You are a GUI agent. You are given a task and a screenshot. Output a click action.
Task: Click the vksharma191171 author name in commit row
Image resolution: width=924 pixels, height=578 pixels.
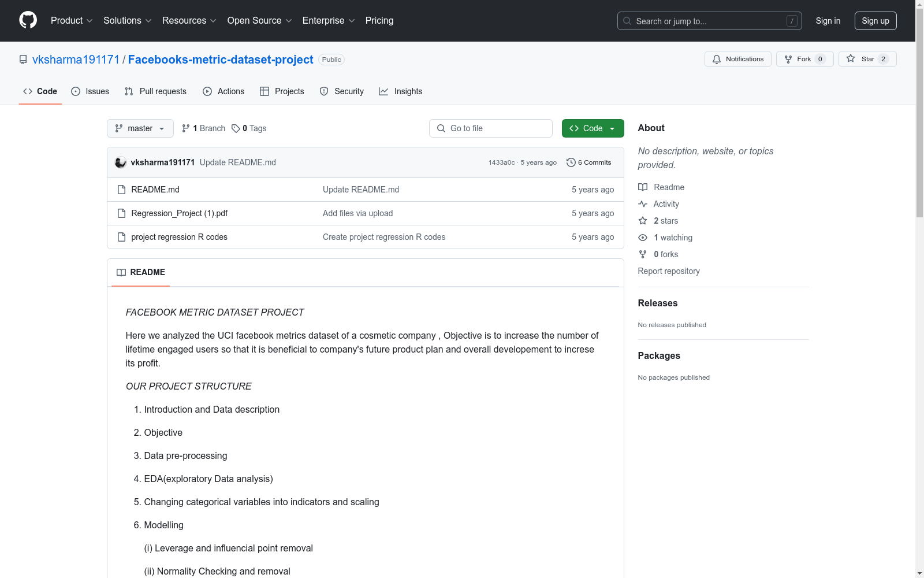click(x=163, y=162)
